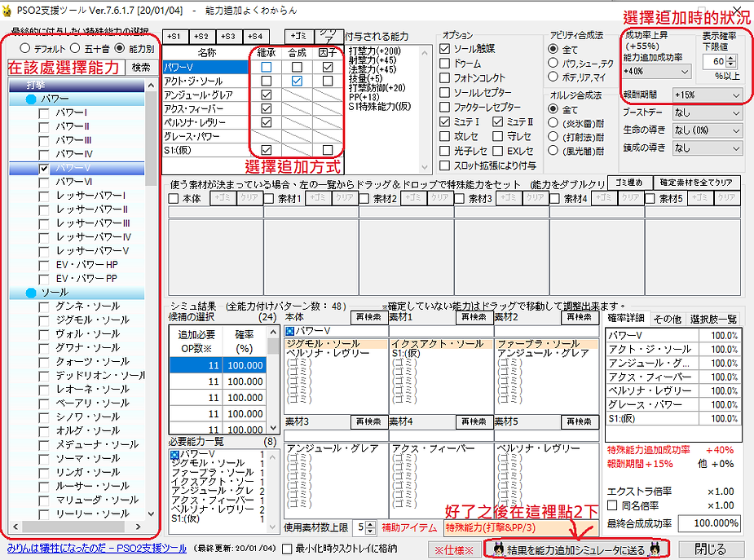Image resolution: width=754 pixels, height=560 pixels.
Task: Toggle 継承 checkbox for パワーV row
Action: point(266,68)
